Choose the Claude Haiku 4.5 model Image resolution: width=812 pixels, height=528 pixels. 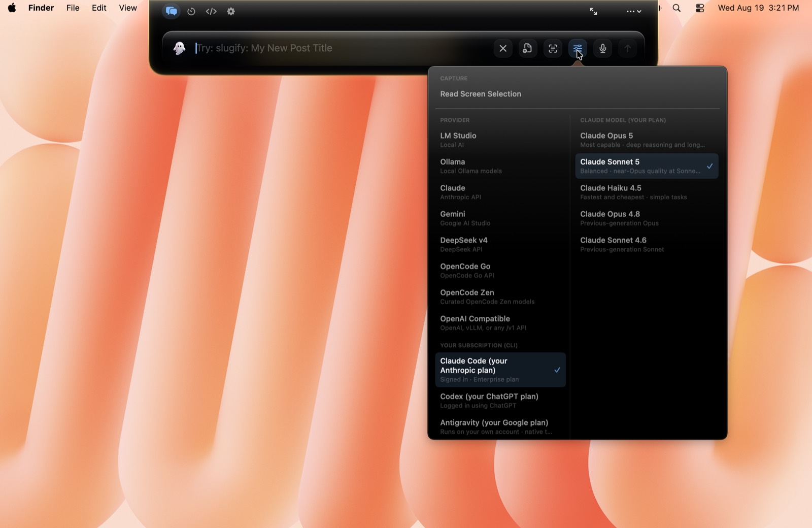click(x=647, y=192)
